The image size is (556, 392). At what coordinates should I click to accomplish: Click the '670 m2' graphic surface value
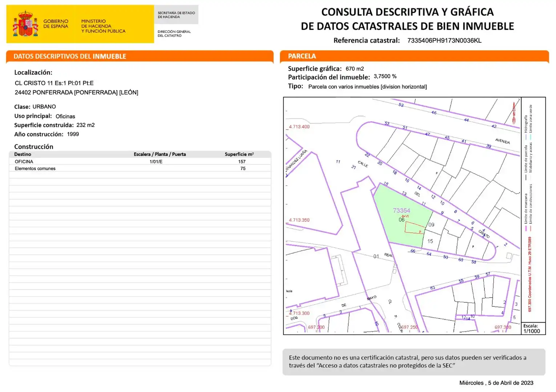[x=355, y=69]
